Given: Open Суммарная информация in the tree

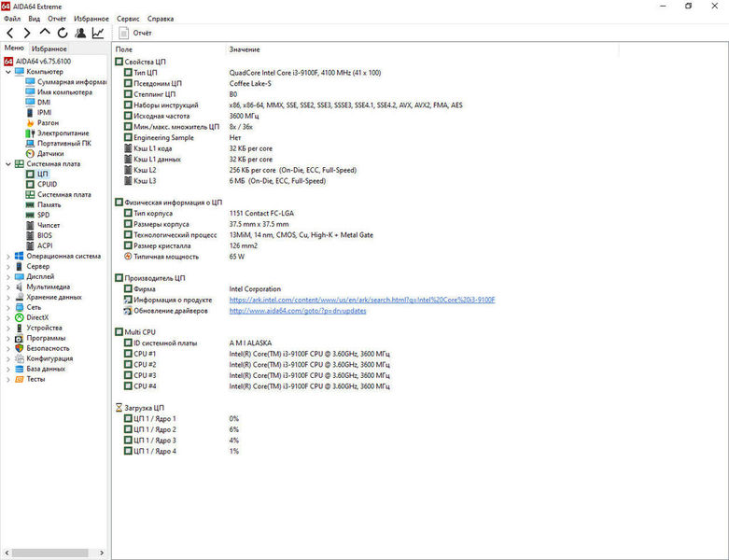Looking at the screenshot, I should (66, 82).
